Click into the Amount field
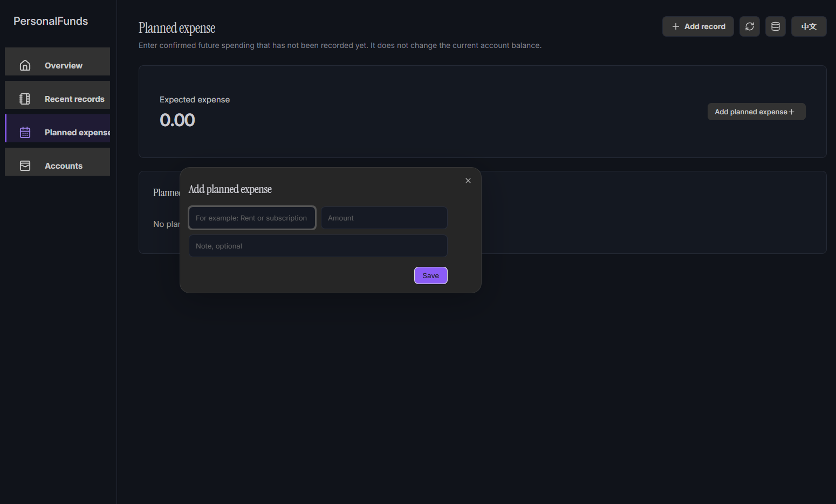This screenshot has width=836, height=504. click(384, 218)
